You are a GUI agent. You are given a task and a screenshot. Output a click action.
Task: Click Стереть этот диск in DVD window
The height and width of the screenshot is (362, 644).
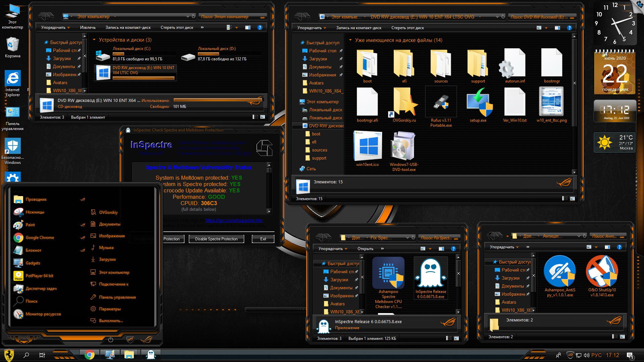pos(408,28)
